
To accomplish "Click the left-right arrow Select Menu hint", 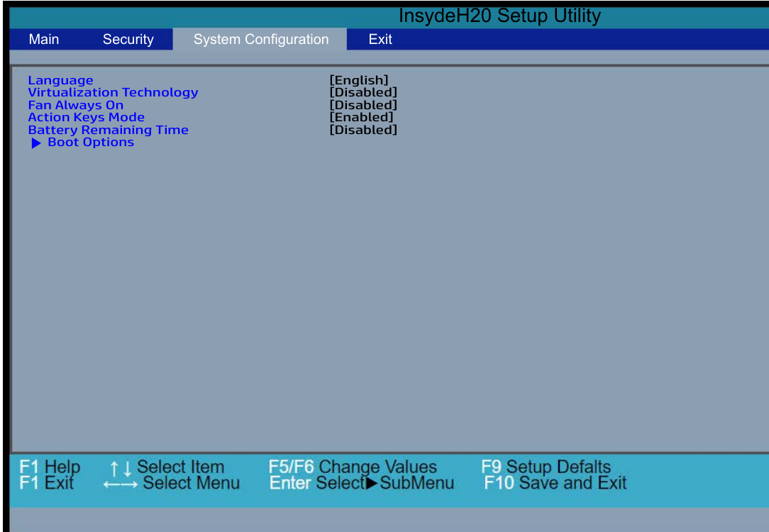I will point(172,483).
